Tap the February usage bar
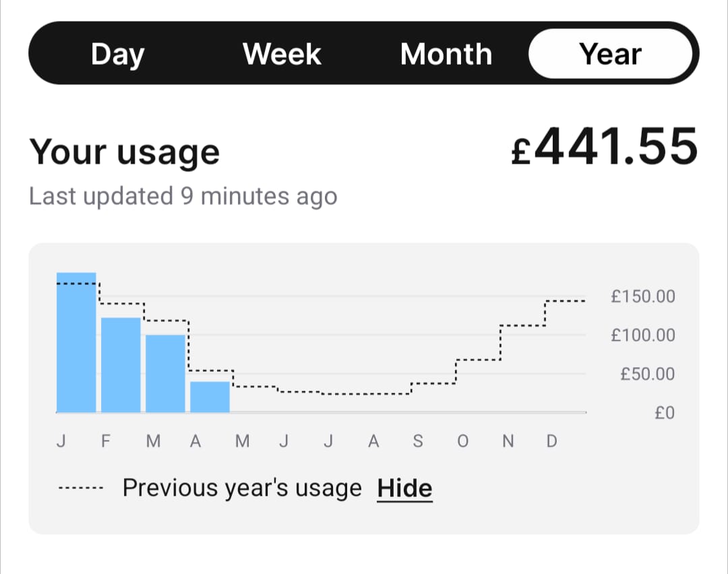The height and width of the screenshot is (574, 728). 121,365
